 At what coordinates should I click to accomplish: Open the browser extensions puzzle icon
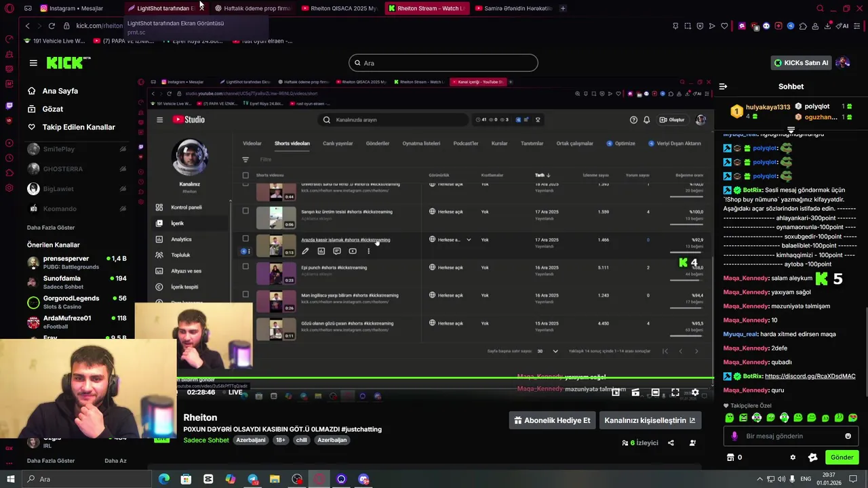pyautogui.click(x=803, y=26)
